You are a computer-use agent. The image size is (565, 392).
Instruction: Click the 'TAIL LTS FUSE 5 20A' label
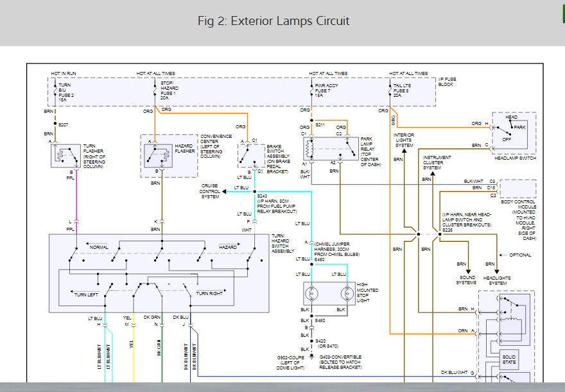tap(402, 90)
